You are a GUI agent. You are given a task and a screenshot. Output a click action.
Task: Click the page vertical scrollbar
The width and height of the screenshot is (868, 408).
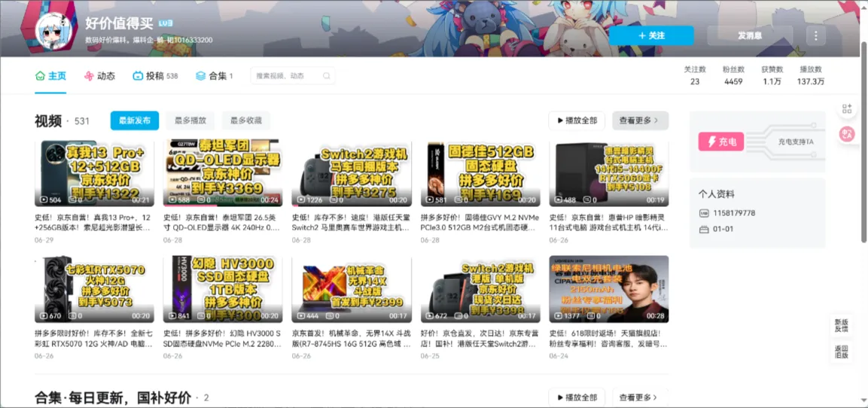tap(864, 142)
